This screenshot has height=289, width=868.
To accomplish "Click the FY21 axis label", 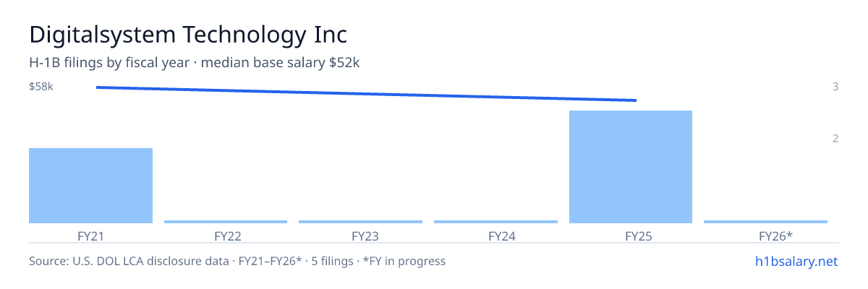I will pyautogui.click(x=90, y=236).
